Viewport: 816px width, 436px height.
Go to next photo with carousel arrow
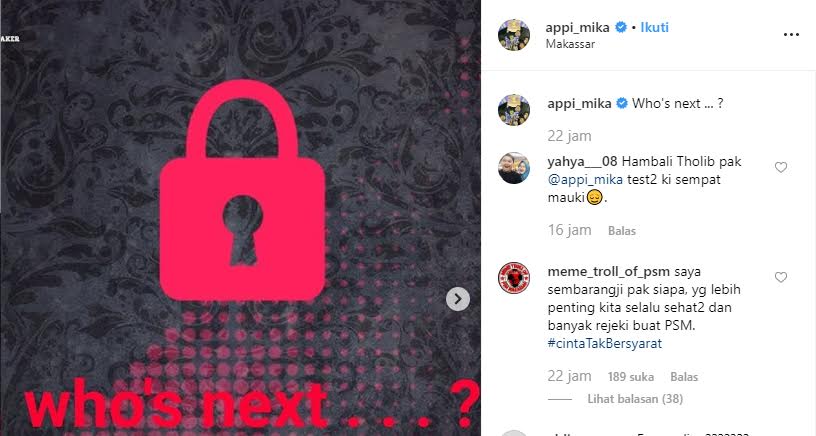pos(458,299)
